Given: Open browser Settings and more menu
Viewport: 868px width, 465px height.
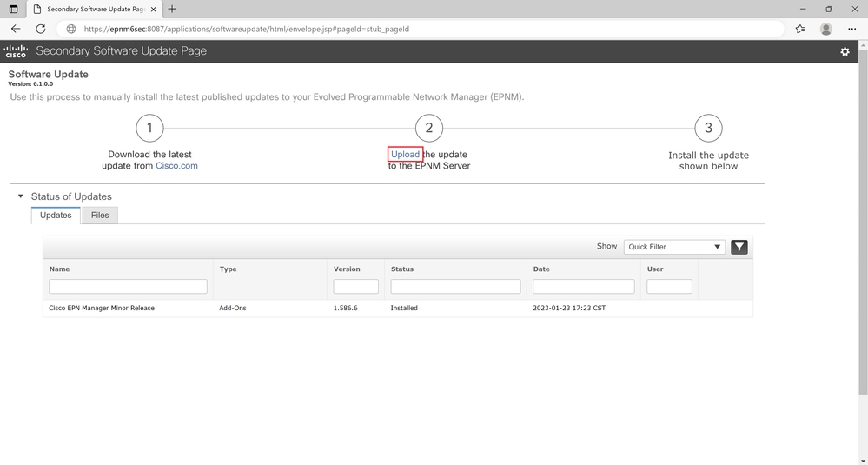Looking at the screenshot, I should [852, 29].
